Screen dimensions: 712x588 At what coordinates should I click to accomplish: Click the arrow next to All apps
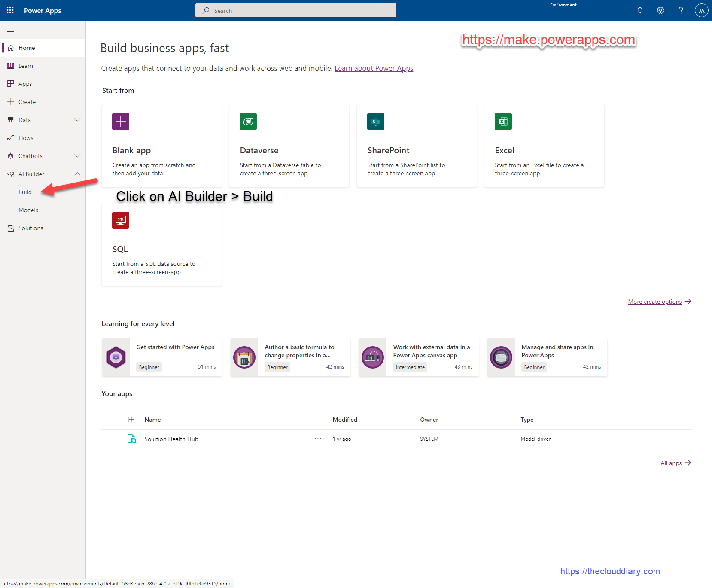pos(688,463)
